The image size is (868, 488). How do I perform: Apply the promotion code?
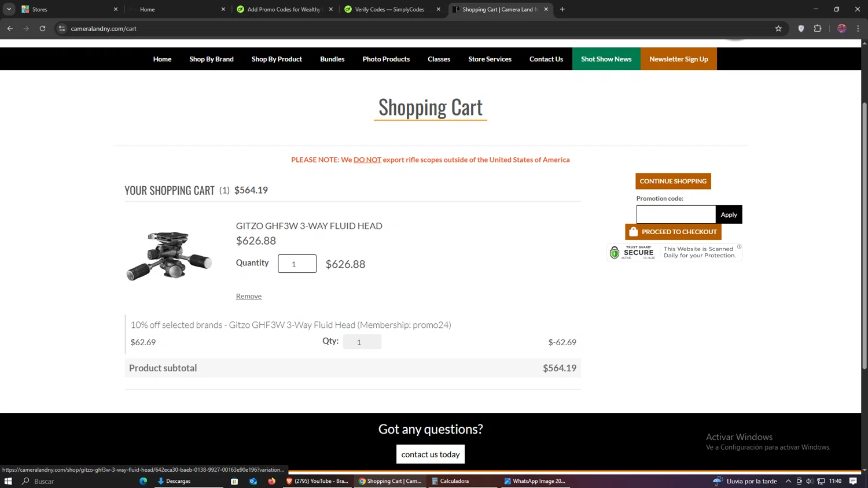click(x=729, y=215)
